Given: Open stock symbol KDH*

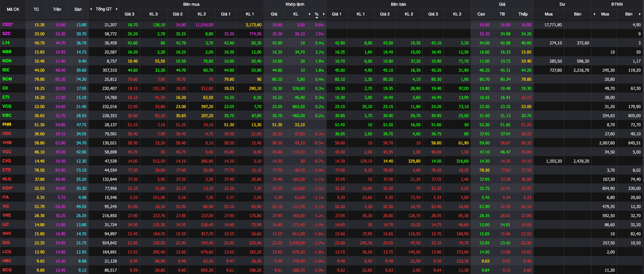Looking at the screenshot, I should 8,188.
